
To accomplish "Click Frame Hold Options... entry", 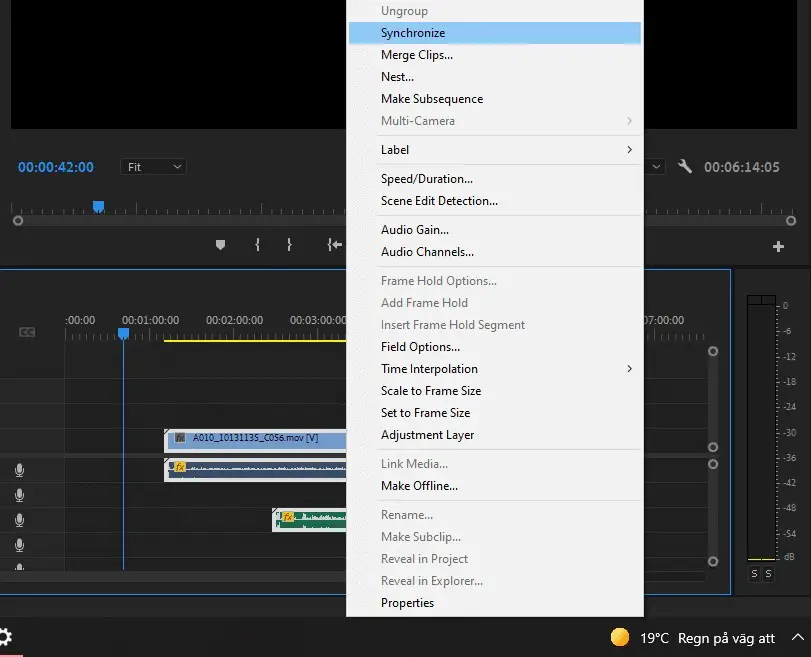I will point(495,281).
